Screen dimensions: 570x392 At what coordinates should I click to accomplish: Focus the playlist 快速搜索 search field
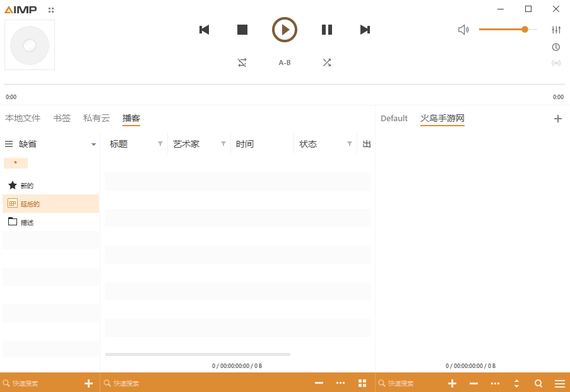tap(409, 383)
